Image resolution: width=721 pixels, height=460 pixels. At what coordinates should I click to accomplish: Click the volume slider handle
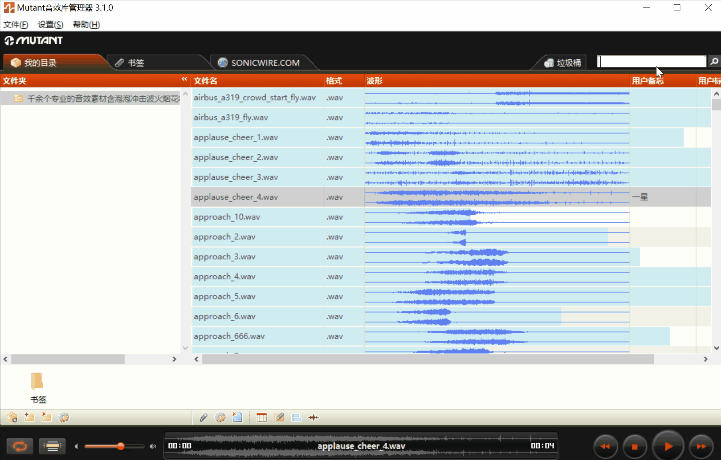tap(121, 445)
